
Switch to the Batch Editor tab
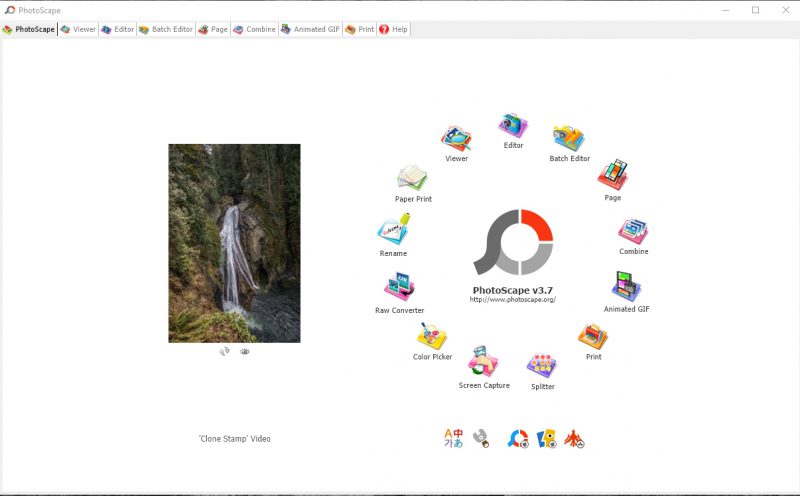click(x=166, y=29)
